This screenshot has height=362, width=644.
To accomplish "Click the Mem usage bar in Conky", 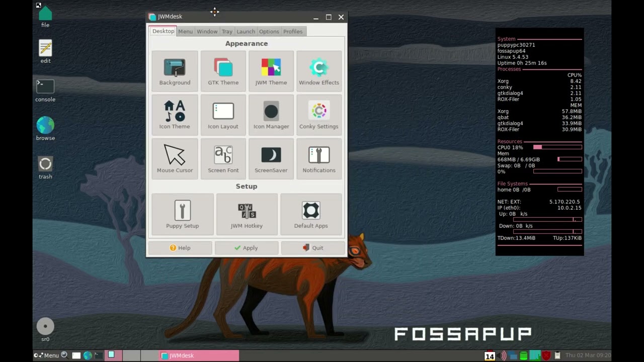I will pyautogui.click(x=570, y=159).
